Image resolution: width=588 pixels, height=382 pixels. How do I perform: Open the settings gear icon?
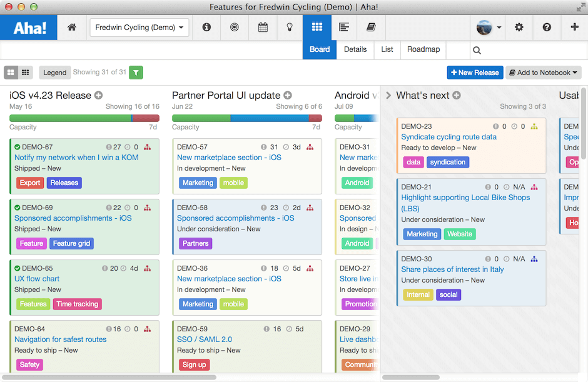click(x=518, y=28)
